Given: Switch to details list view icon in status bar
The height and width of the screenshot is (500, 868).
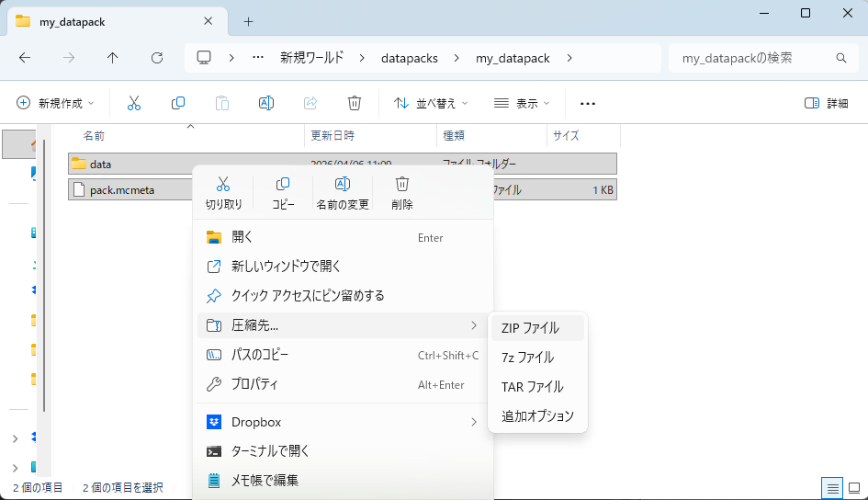Looking at the screenshot, I should click(832, 488).
